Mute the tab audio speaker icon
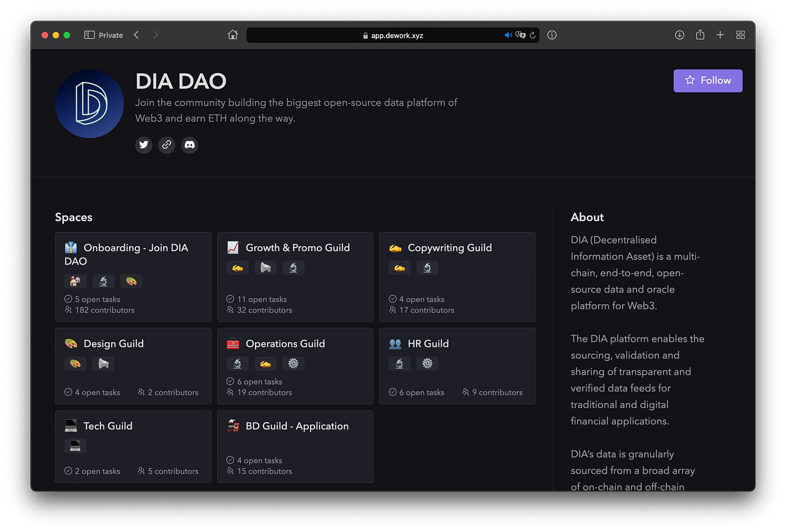The height and width of the screenshot is (532, 786). [x=508, y=35]
